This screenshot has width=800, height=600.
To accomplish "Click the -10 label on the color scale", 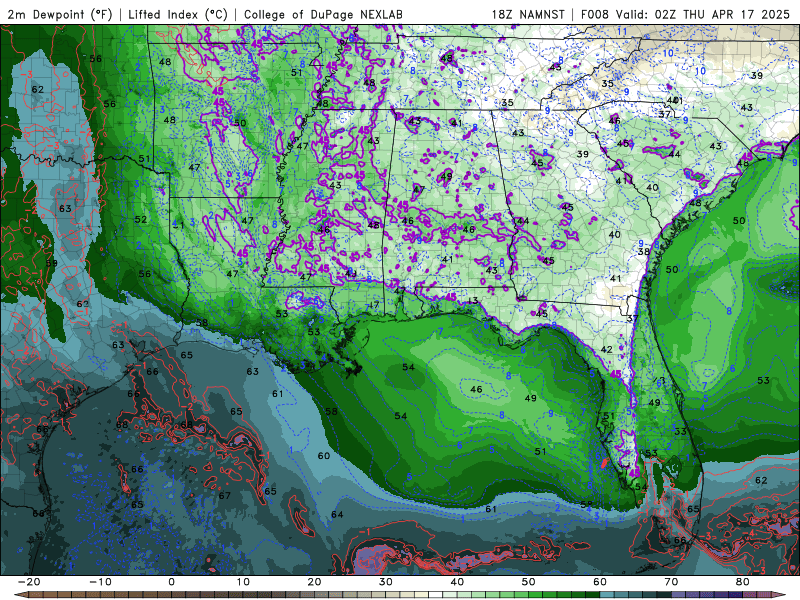I will [x=100, y=582].
